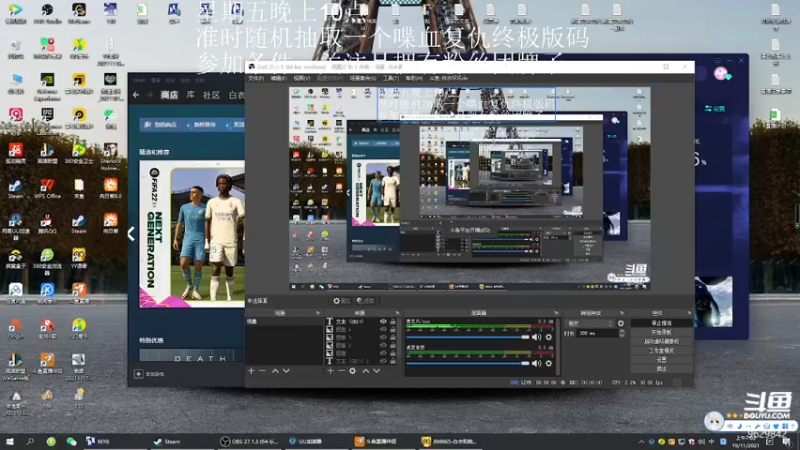Go back in Steam window
The width and height of the screenshot is (800, 450).
(x=136, y=95)
